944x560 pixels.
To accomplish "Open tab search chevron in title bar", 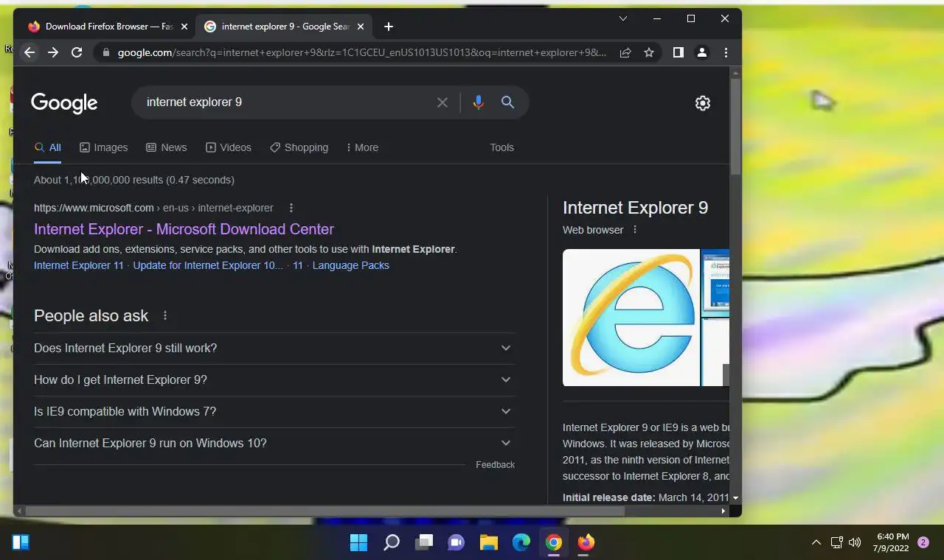I will click(623, 18).
